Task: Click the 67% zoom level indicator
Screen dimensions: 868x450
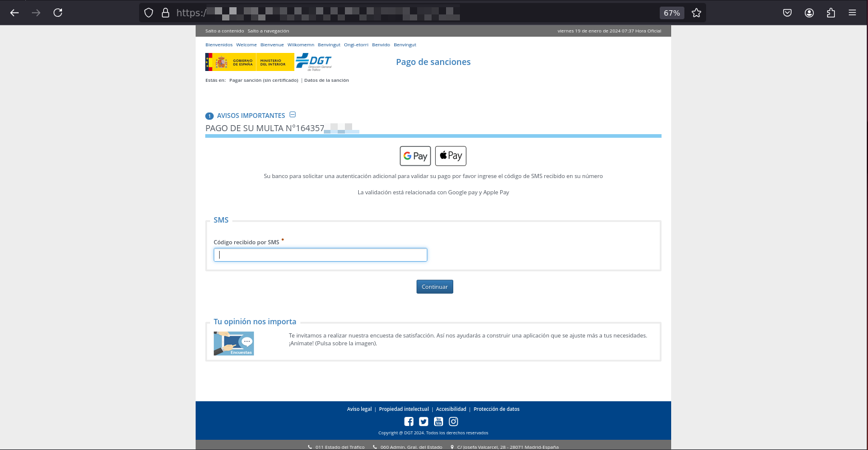Action: tap(671, 13)
